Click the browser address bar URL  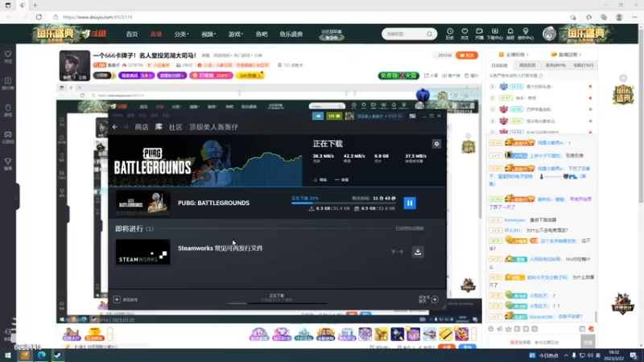[x=97, y=17]
